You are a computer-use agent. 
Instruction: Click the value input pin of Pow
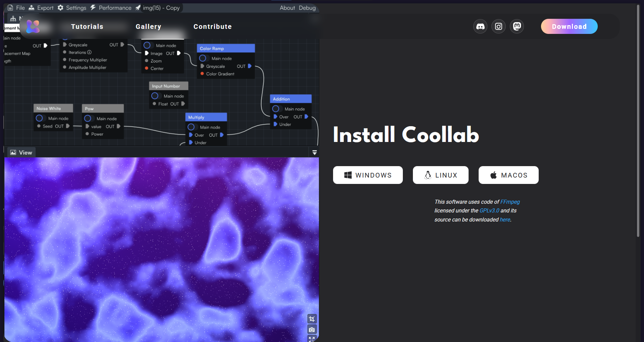pos(87,127)
